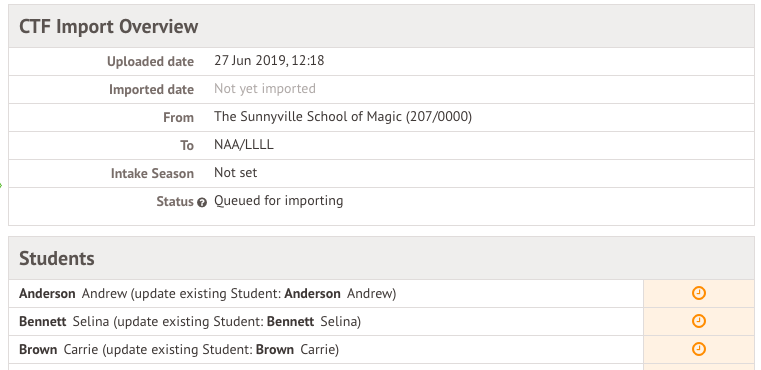This screenshot has height=370, width=761.
Task: Click the clock icon for Bennett Selina
Action: click(698, 321)
